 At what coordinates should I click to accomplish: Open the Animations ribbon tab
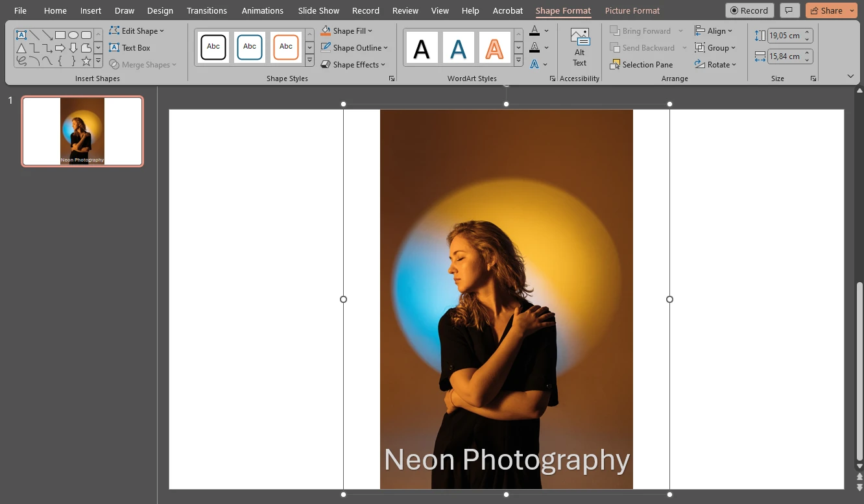262,10
